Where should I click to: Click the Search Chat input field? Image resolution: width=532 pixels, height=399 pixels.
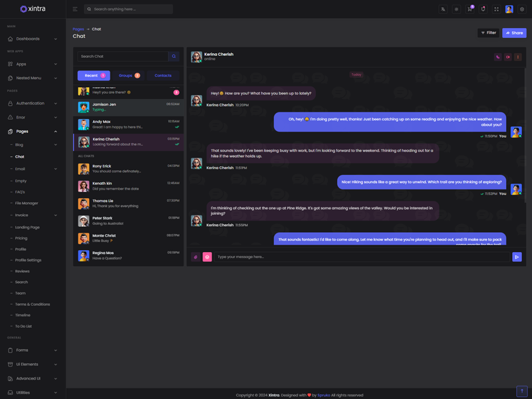pos(122,57)
